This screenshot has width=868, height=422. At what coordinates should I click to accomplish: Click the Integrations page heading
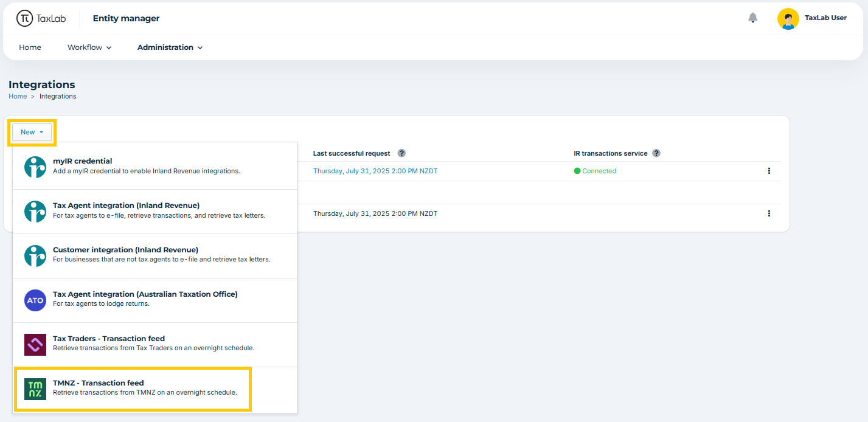(x=42, y=85)
